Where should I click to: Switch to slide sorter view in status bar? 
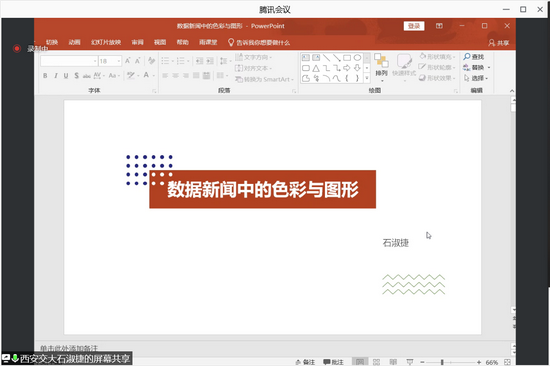(376, 362)
